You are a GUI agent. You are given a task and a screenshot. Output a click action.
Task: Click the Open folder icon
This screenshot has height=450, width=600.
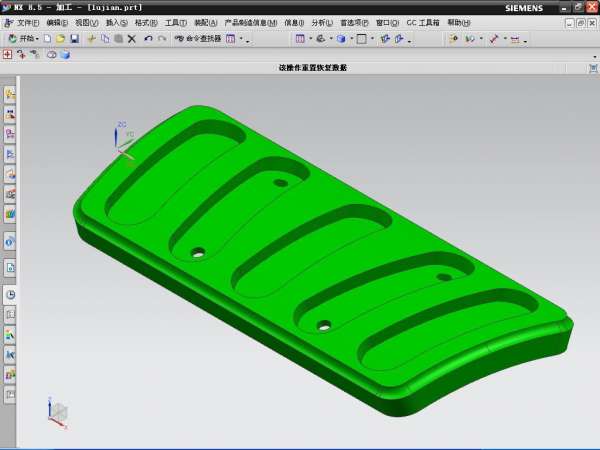(61, 39)
